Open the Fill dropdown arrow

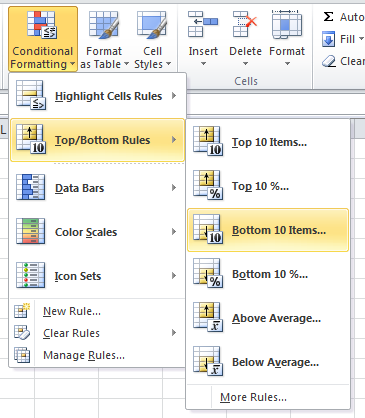click(x=361, y=39)
